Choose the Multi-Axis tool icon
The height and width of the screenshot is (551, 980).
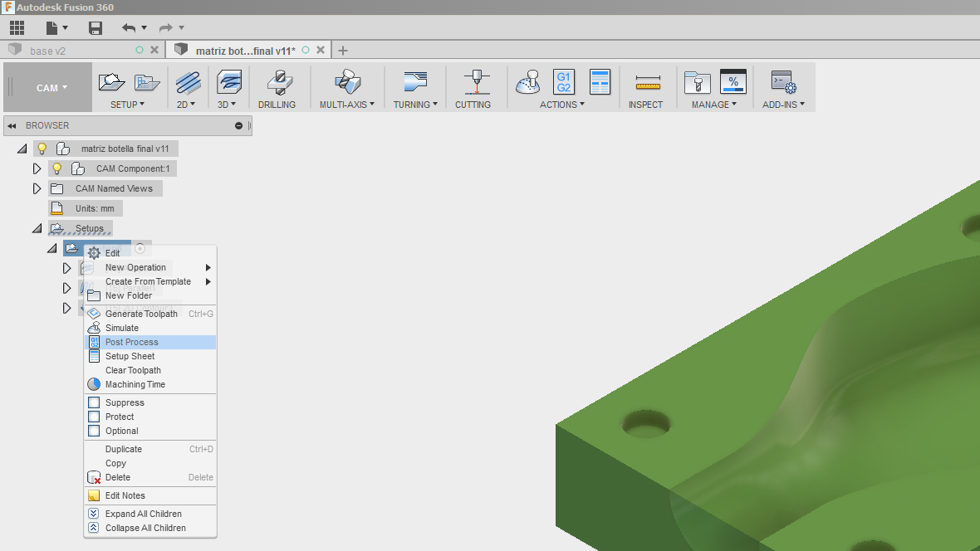(347, 82)
